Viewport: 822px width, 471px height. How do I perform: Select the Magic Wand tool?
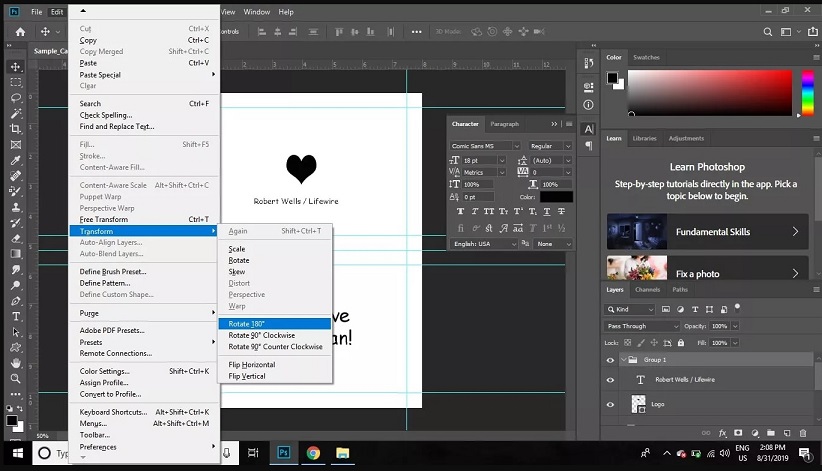(16, 113)
